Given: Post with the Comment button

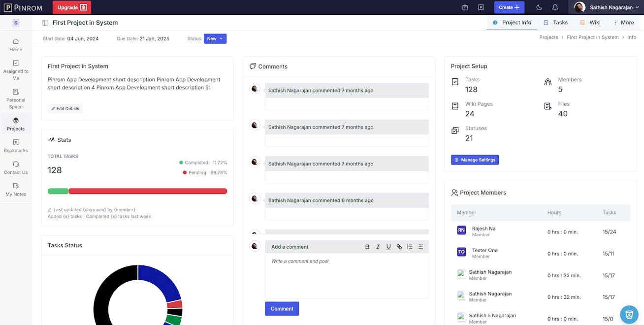Looking at the screenshot, I should [x=282, y=309].
